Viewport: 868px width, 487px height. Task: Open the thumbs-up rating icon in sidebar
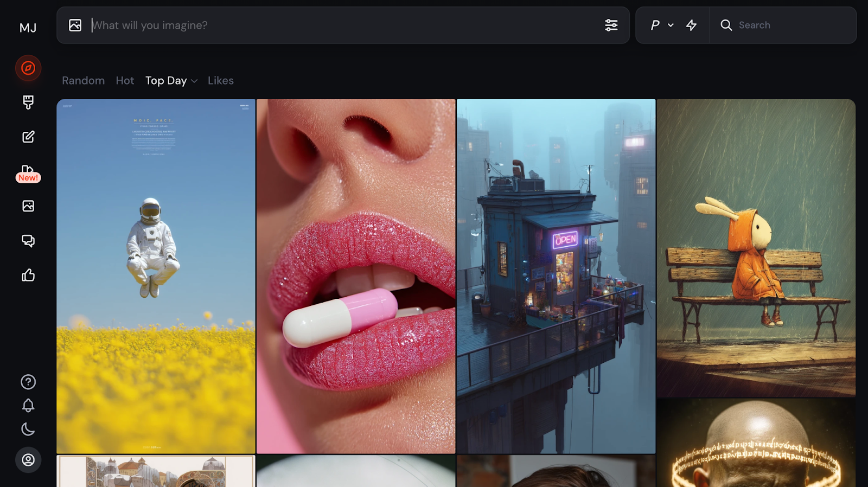click(28, 275)
